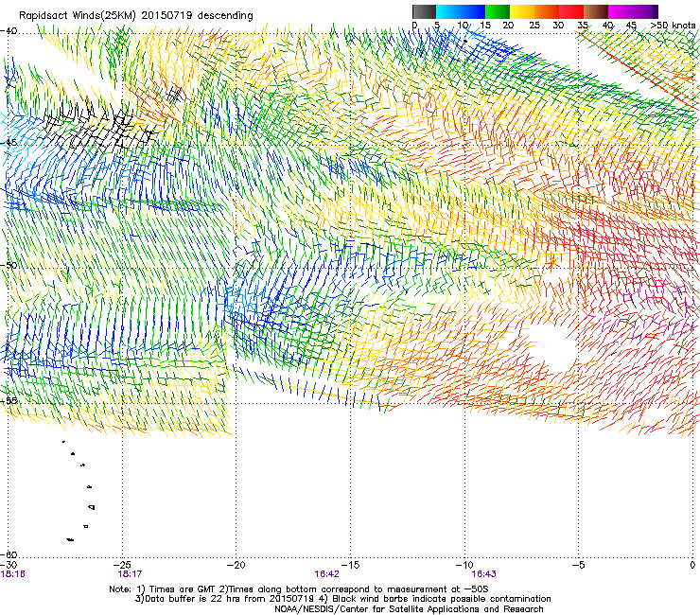Click the -45 latitude label
The image size is (700, 615).
point(9,143)
